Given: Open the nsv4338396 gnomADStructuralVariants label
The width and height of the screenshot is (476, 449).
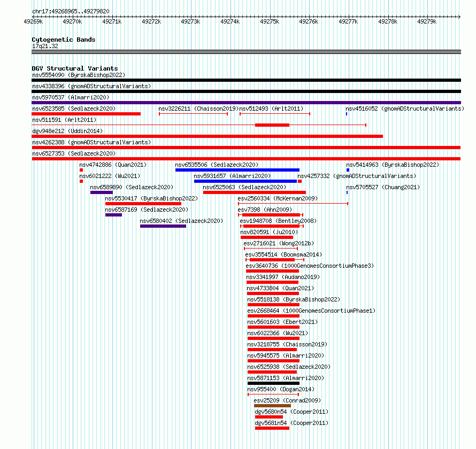Looking at the screenshot, I should click(91, 86).
